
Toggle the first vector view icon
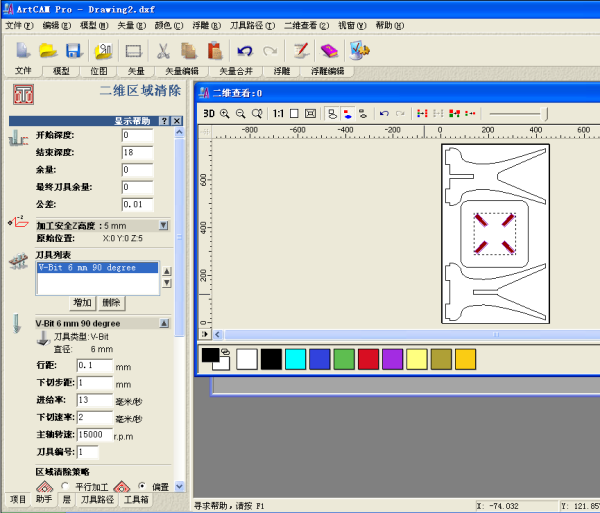point(332,114)
